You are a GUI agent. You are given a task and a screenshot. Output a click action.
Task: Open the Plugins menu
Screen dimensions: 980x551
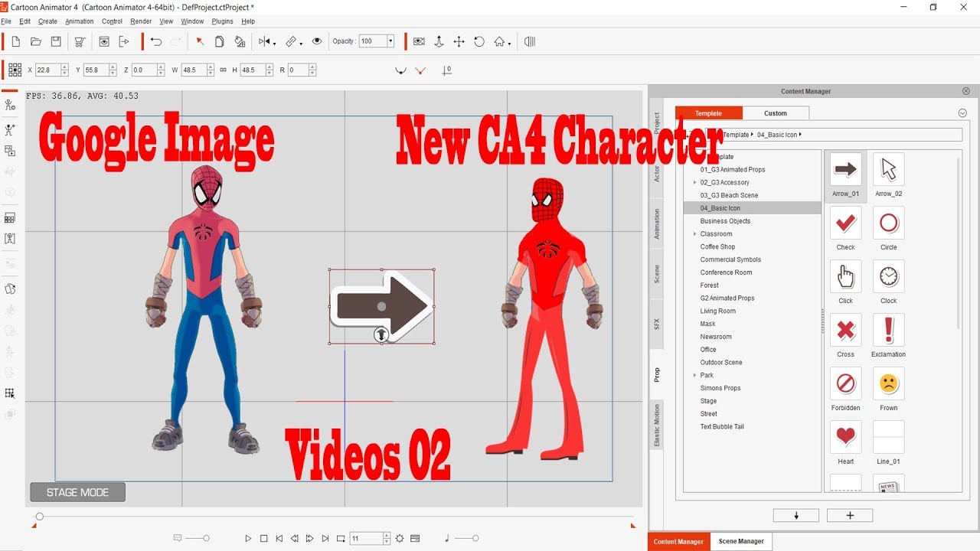coord(223,21)
